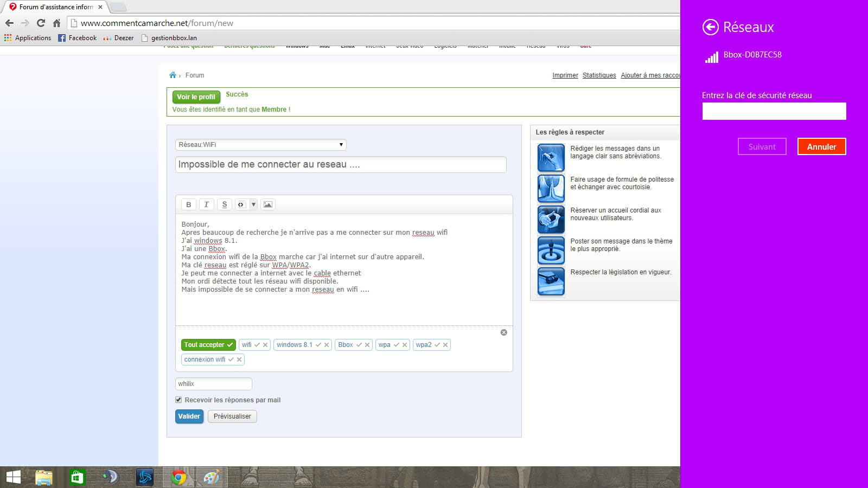This screenshot has width=868, height=488.
Task: Expand the Réseau:WiFi category dropdown
Action: point(260,145)
